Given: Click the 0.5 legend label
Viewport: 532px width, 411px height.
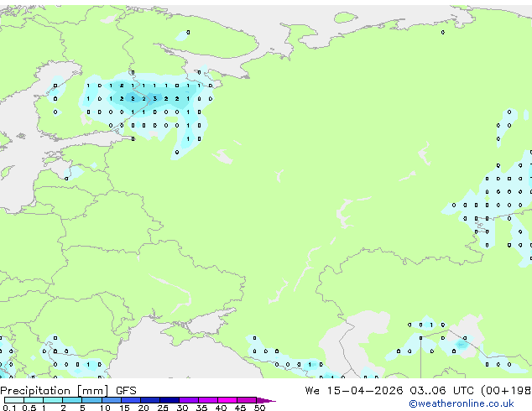Looking at the screenshot, I should (29, 408).
